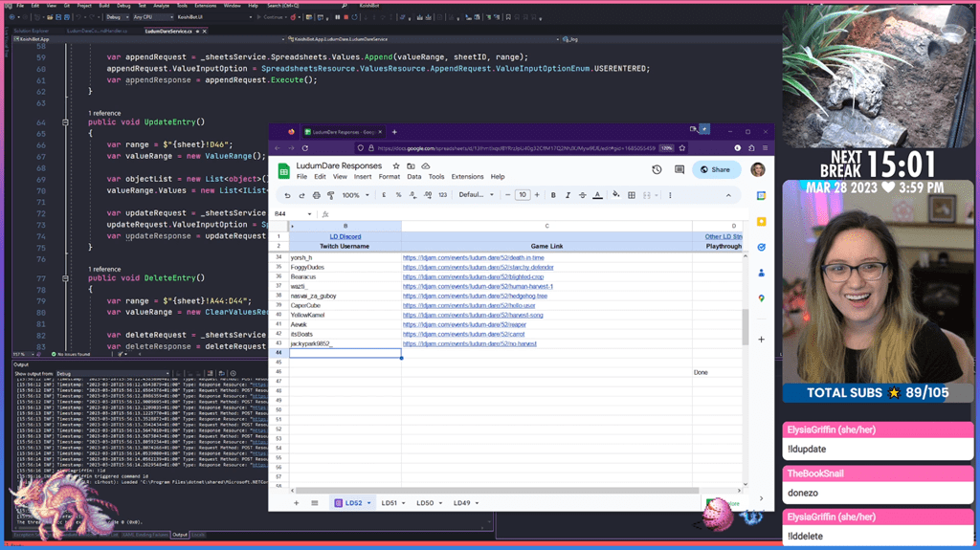Image resolution: width=980 pixels, height=550 pixels.
Task: Toggle italic formatting in Sheets
Action: point(568,195)
